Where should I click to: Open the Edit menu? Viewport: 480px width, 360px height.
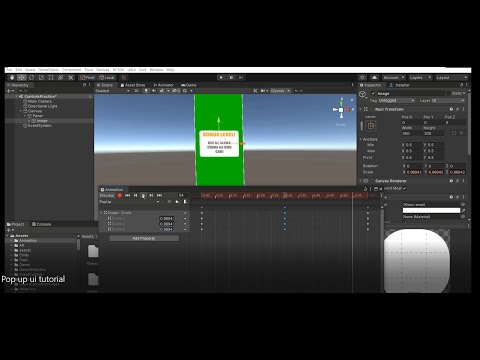(19, 70)
